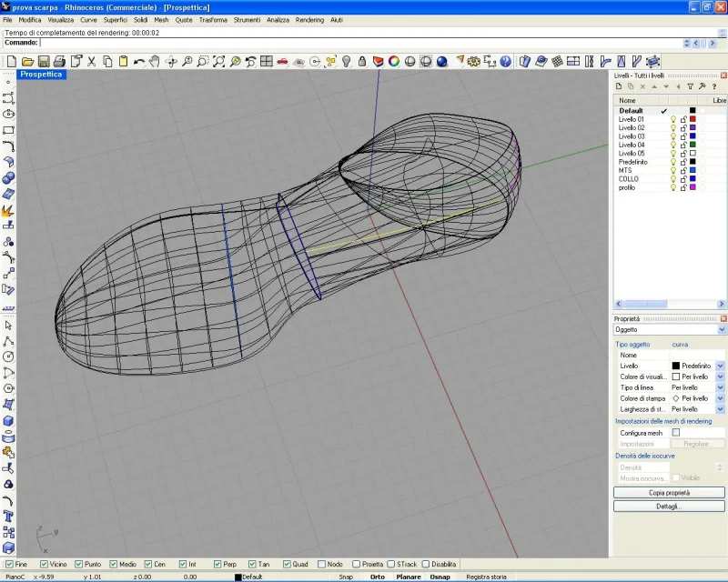Viewport: 728px width, 582px height.
Task: Open the Superfici menu
Action: click(116, 20)
